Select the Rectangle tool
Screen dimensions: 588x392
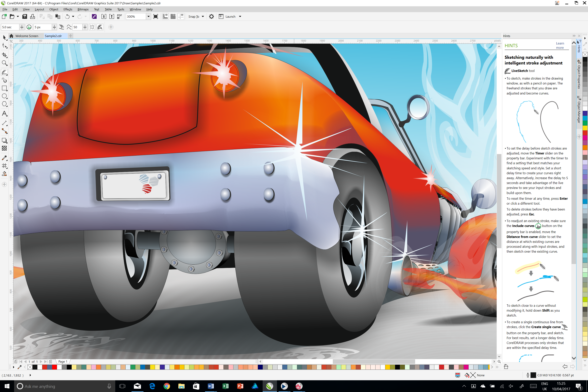tap(4, 88)
